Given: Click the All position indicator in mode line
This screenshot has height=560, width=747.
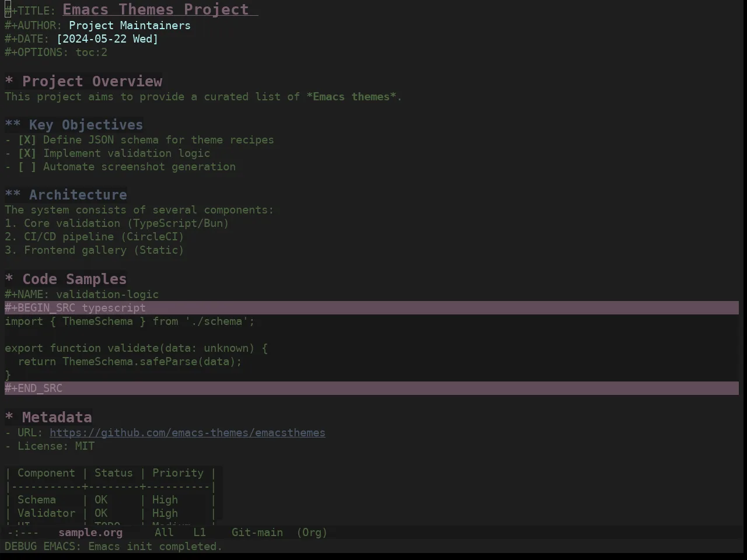Looking at the screenshot, I should tap(164, 533).
